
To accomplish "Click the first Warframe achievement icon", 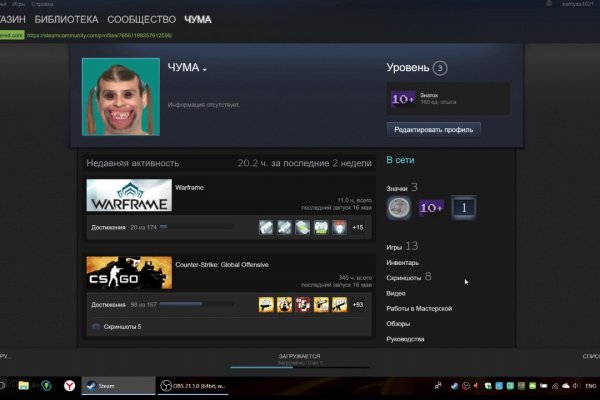I will [x=267, y=227].
